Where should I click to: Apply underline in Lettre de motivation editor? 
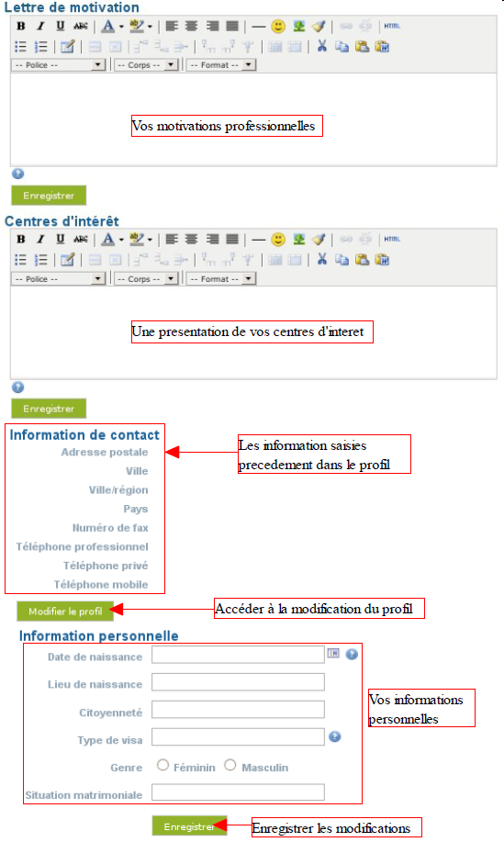(60, 26)
